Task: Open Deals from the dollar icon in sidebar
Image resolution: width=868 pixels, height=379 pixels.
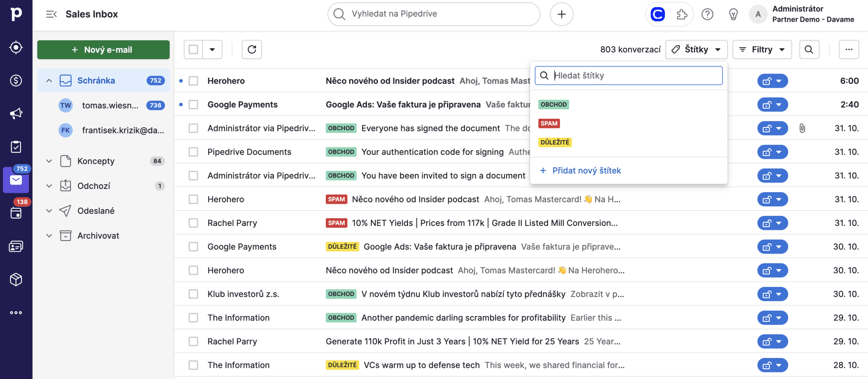Action: [16, 81]
